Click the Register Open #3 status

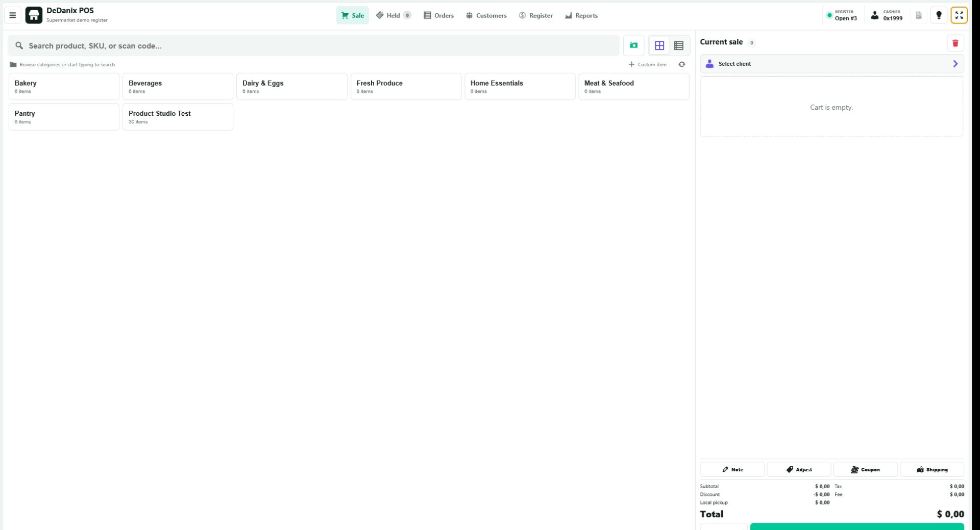842,15
